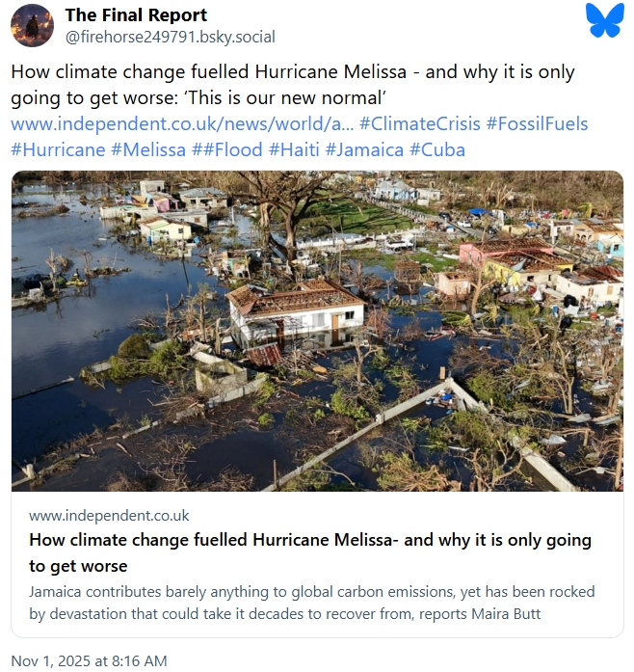
Task: Browse the #Haiti hashtag
Action: click(x=294, y=149)
